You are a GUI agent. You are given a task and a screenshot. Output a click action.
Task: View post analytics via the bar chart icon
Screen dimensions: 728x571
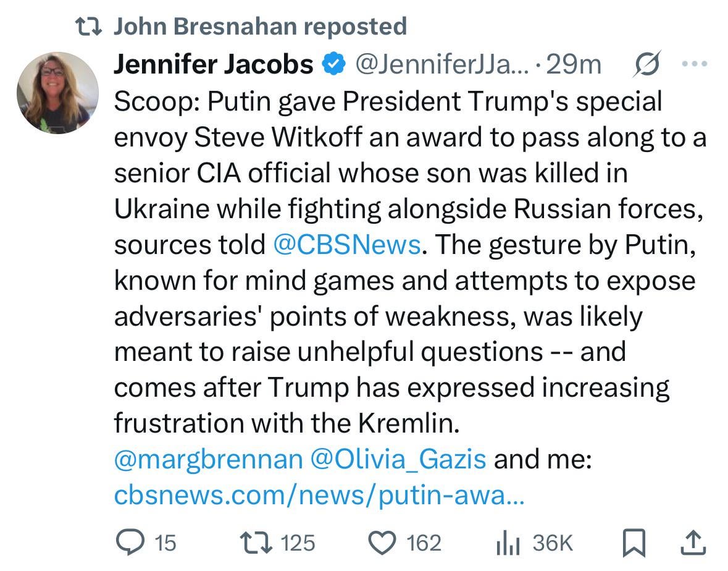tap(508, 543)
